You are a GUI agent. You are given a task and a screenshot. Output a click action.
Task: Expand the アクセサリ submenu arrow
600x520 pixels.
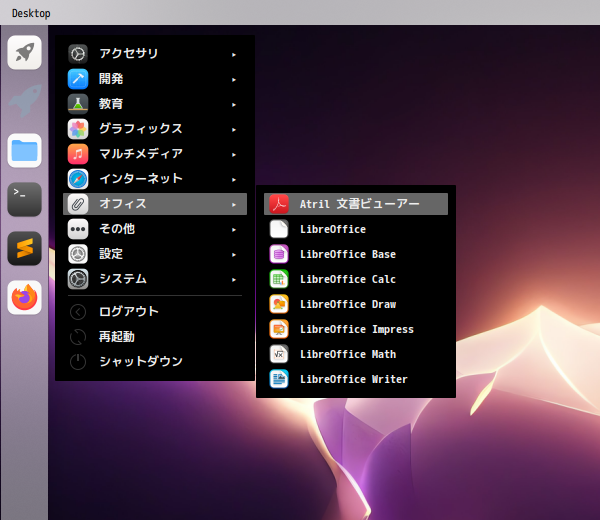(234, 55)
